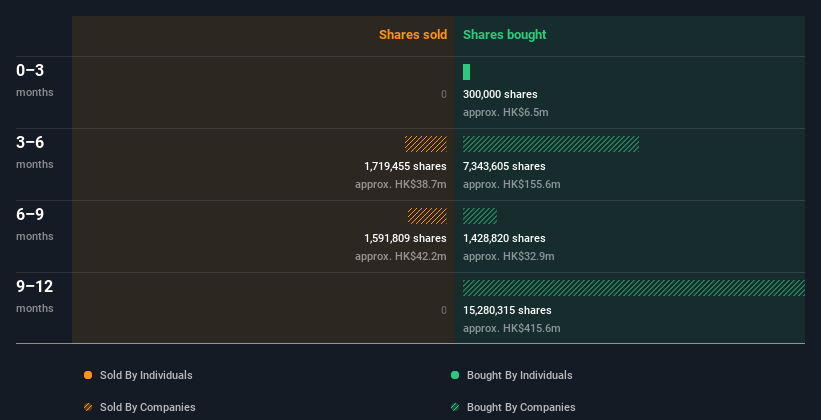Select the orange hatched 3–6 months sold bar
This screenshot has height=420, width=821.
pyautogui.click(x=426, y=144)
